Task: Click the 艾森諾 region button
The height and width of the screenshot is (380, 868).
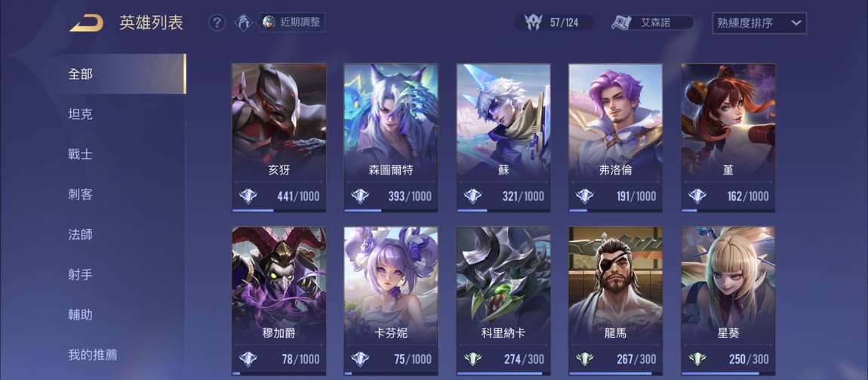Action: tap(652, 23)
